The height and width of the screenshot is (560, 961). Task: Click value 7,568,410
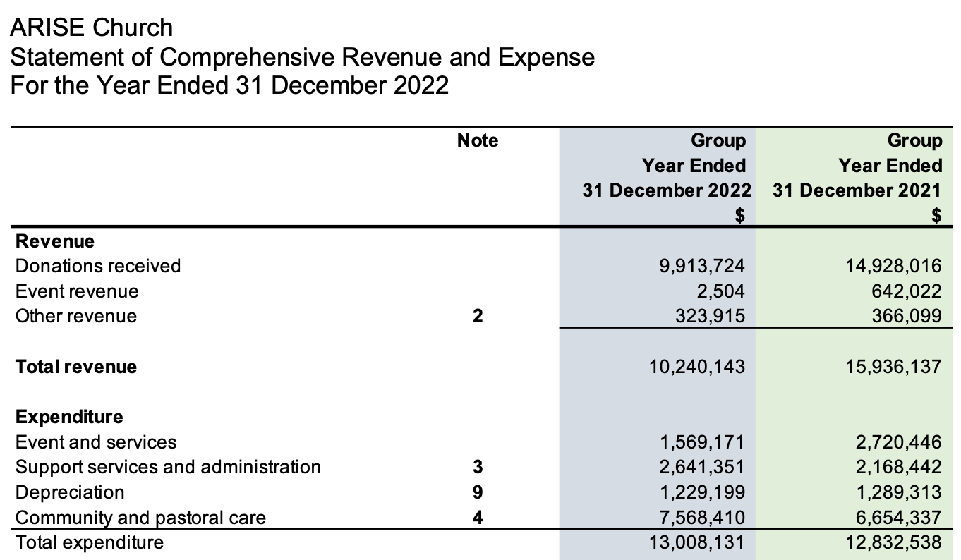(701, 518)
